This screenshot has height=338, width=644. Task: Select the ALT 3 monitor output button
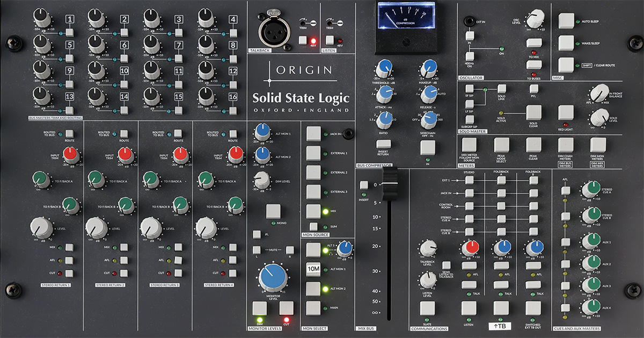point(313,249)
